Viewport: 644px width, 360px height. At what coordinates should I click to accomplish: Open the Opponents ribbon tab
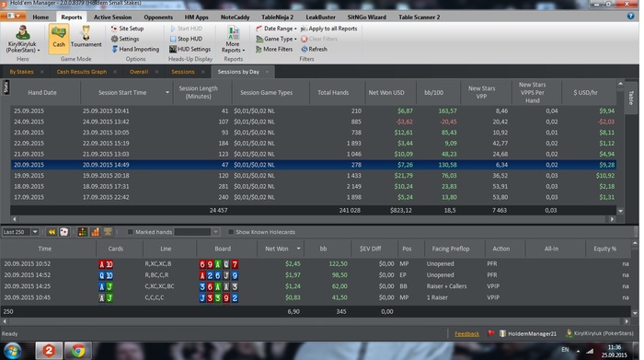click(158, 17)
